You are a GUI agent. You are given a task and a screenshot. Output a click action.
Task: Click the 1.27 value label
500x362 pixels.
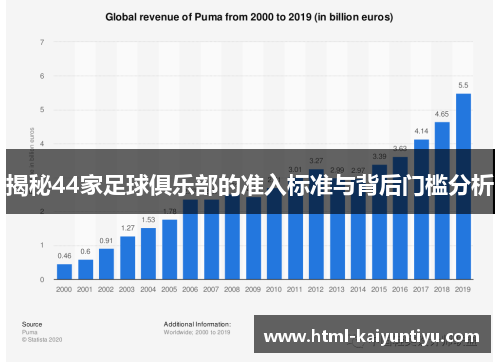(128, 228)
